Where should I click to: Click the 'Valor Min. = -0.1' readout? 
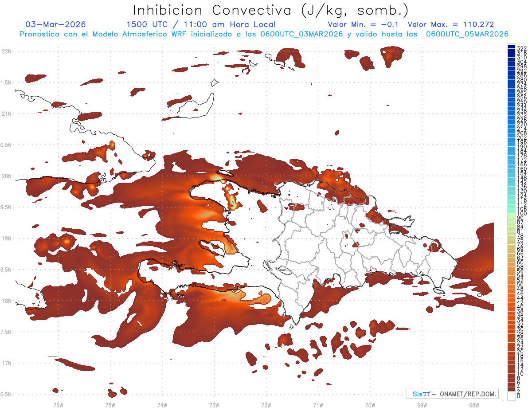coord(363,24)
